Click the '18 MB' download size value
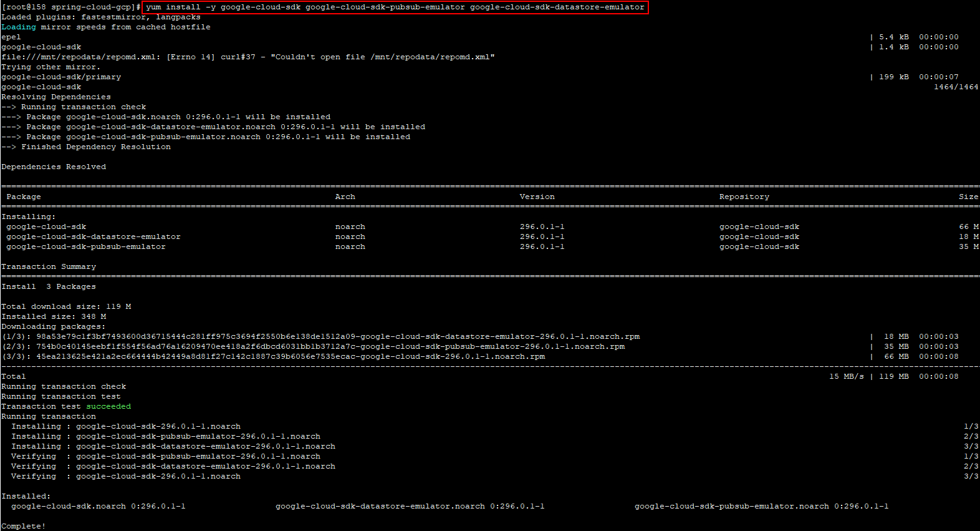 click(896, 337)
